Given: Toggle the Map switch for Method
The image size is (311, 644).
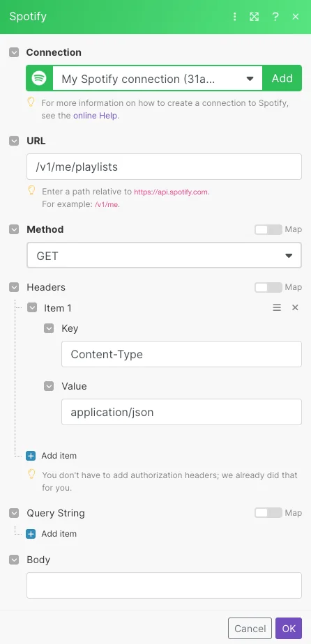Looking at the screenshot, I should [268, 229].
